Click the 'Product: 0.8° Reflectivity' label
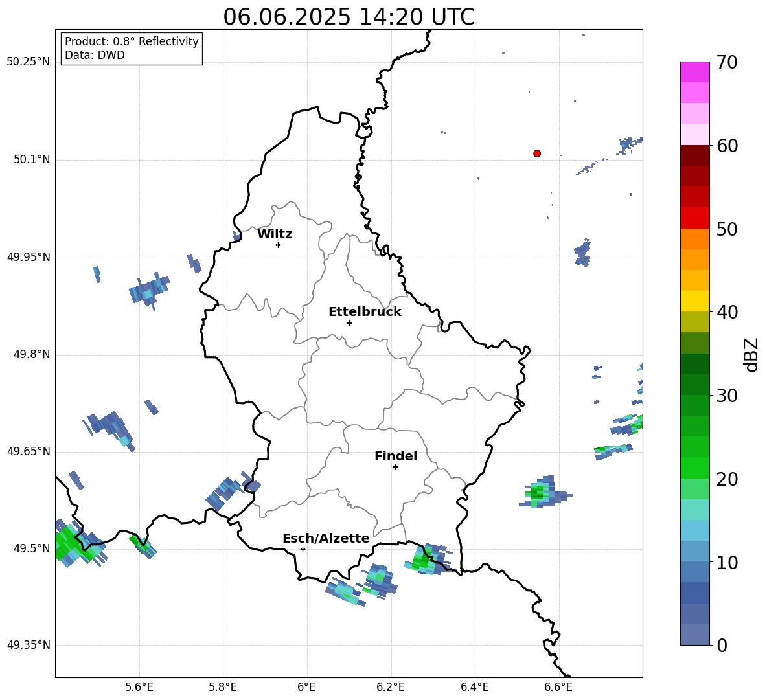This screenshot has height=700, width=767. tap(132, 41)
